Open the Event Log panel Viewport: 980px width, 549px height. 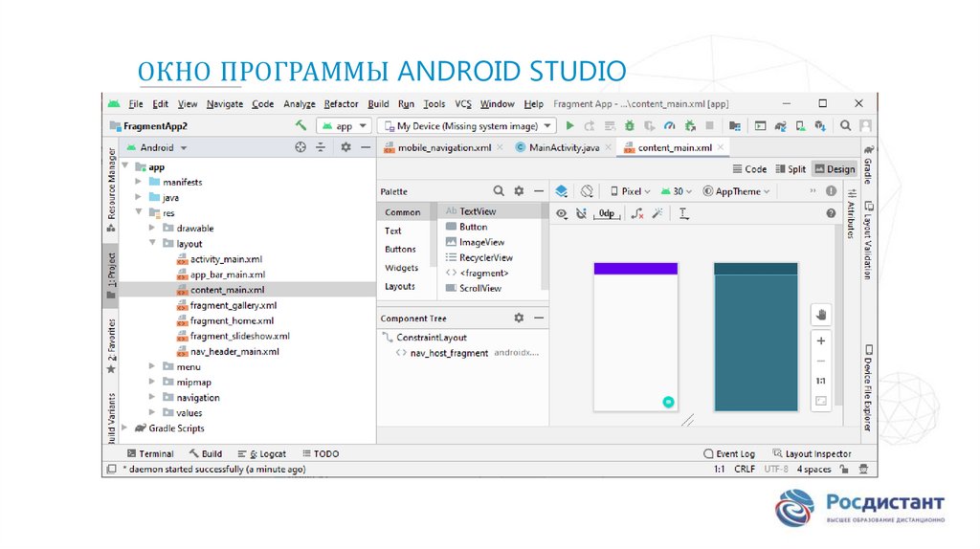click(729, 453)
